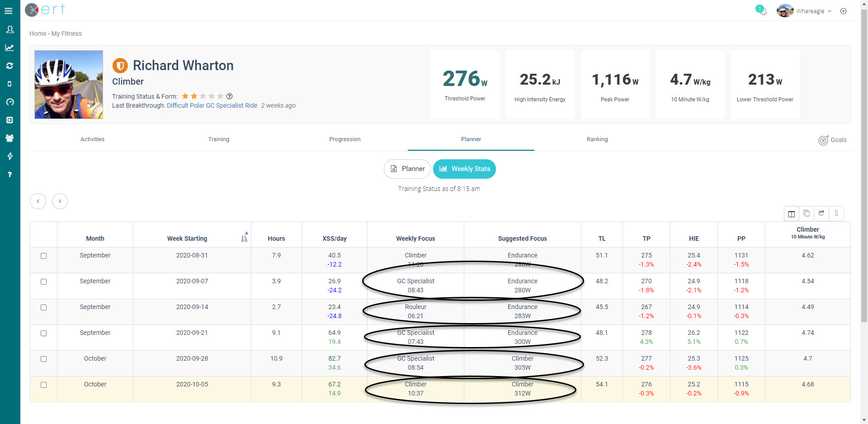Viewport: 868px width, 424px height.
Task: Open the Difficult Polar GC Specialist Ride link
Action: 212,105
